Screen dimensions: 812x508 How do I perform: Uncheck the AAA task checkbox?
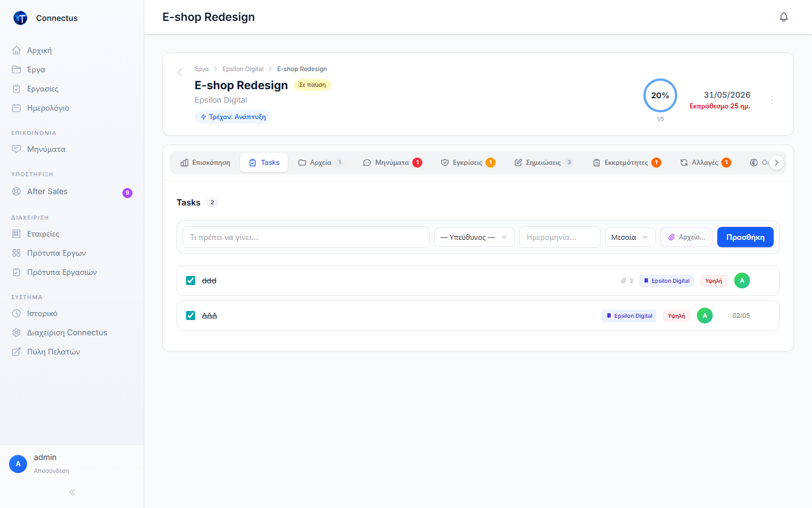tap(191, 316)
